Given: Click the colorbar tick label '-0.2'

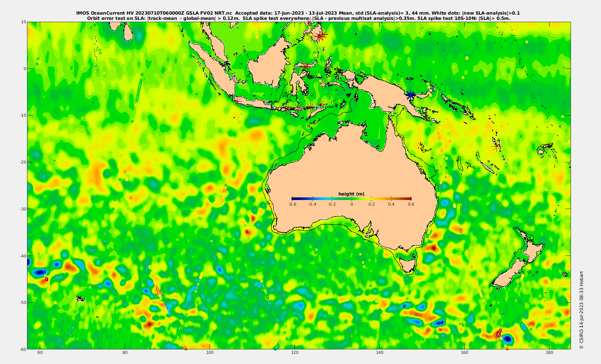Looking at the screenshot, I should tap(332, 204).
